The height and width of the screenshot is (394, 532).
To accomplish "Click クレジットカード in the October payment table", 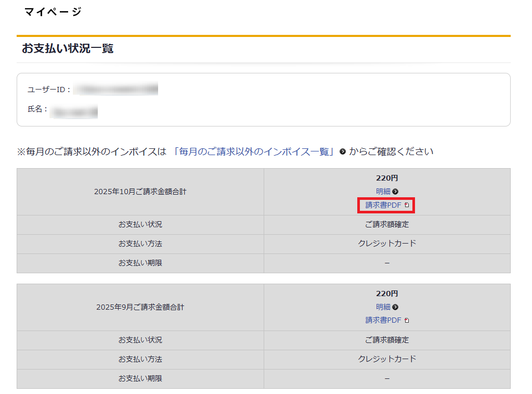I will [387, 244].
